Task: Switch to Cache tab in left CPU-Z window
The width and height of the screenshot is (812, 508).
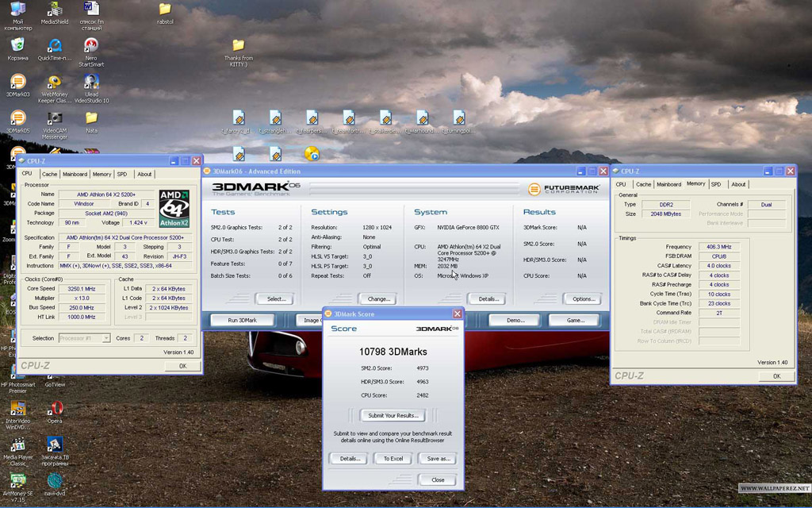Action: click(50, 174)
